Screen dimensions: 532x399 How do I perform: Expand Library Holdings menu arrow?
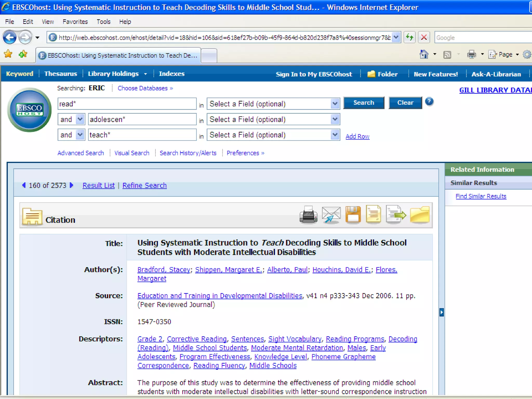pos(145,74)
